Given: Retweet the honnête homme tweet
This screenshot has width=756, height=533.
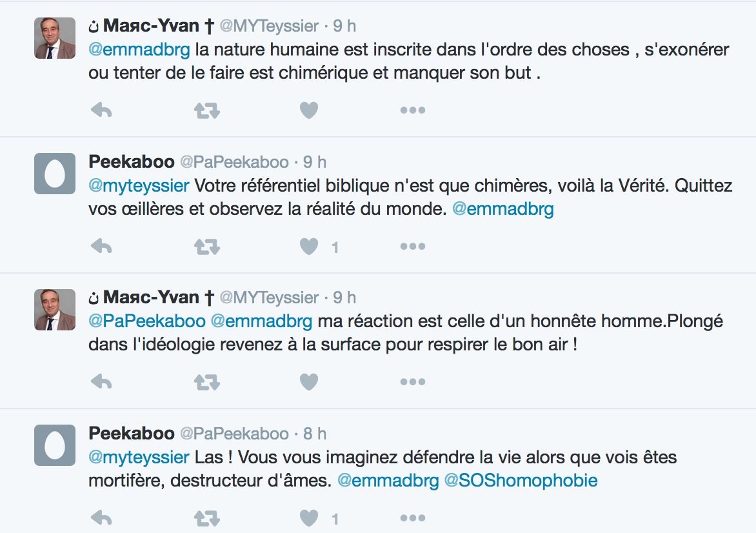Looking at the screenshot, I should point(206,381).
